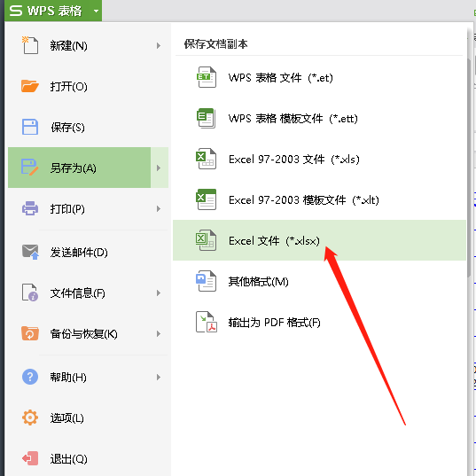
Task: Open the WPS 表格 dropdown arrow
Action: click(97, 12)
